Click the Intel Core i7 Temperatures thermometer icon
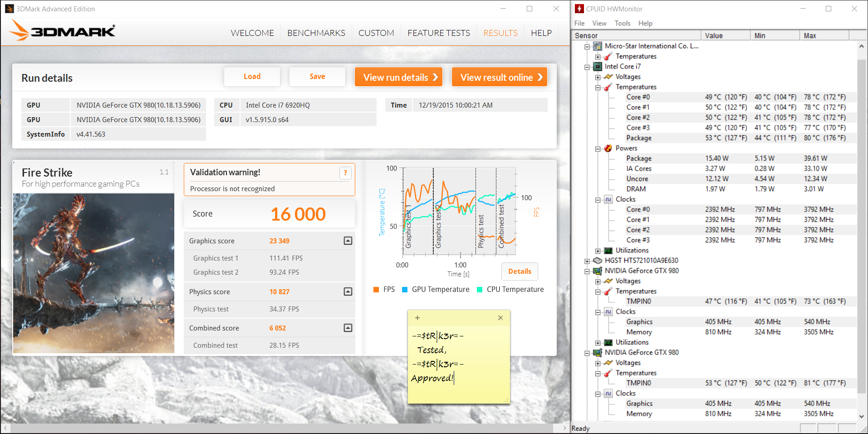This screenshot has height=434, width=868. 608,87
